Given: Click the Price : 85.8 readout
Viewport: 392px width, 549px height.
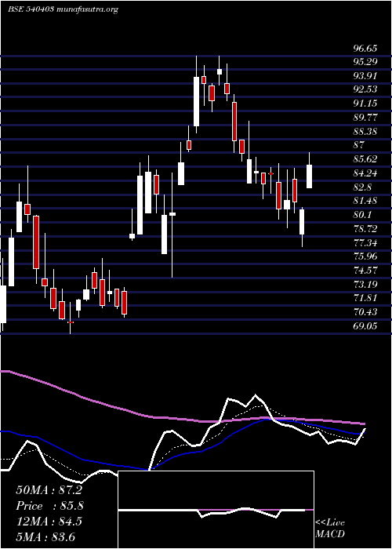Looking at the screenshot, I should click(x=49, y=506).
